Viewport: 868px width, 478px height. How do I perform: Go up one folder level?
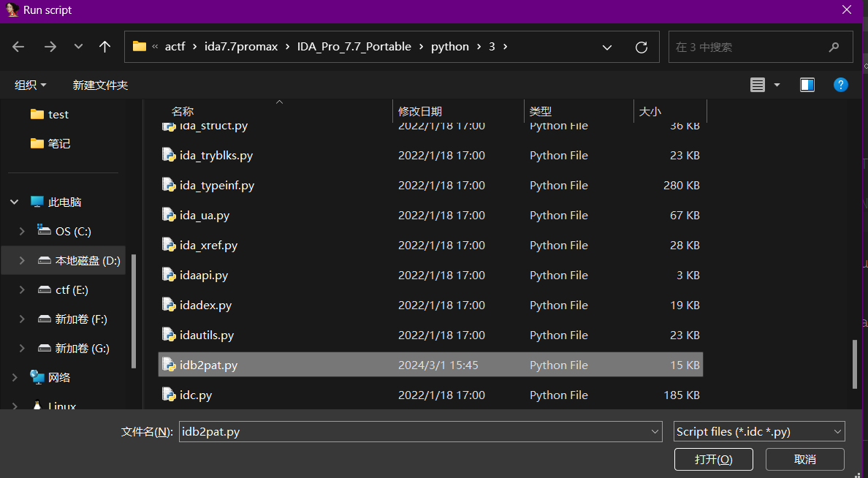pos(104,47)
